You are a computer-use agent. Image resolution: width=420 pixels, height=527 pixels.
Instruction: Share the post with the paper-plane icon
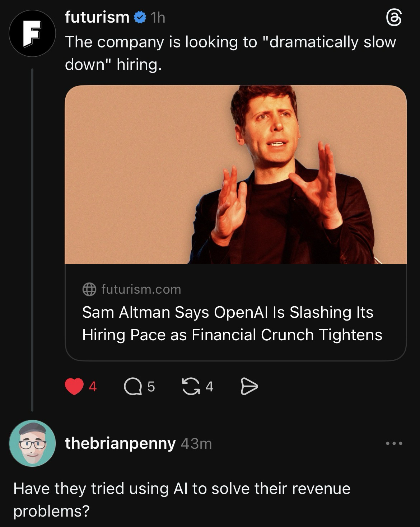click(249, 386)
